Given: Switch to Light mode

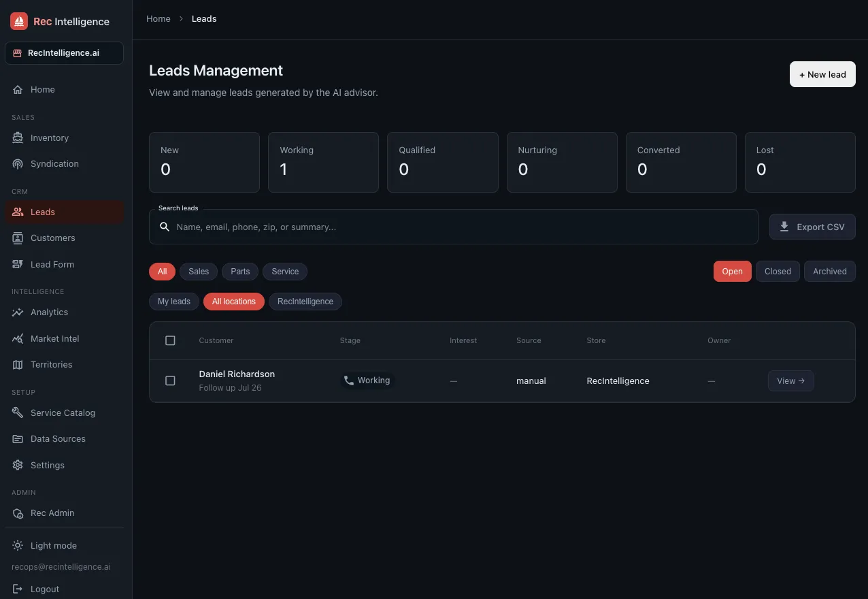Looking at the screenshot, I should [x=64, y=545].
